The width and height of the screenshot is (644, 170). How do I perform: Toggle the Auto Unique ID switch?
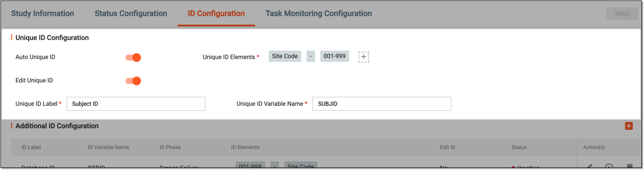tap(133, 57)
